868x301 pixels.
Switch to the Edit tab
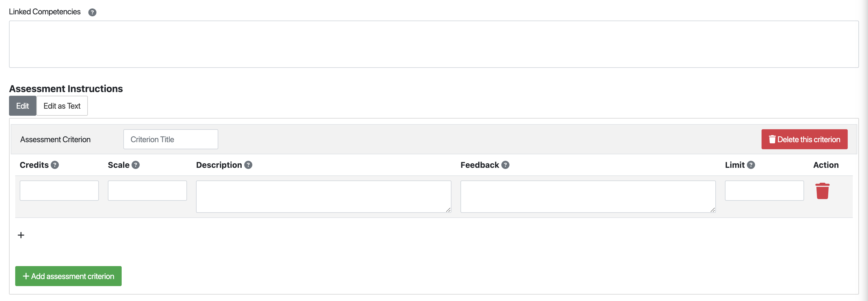(x=23, y=106)
